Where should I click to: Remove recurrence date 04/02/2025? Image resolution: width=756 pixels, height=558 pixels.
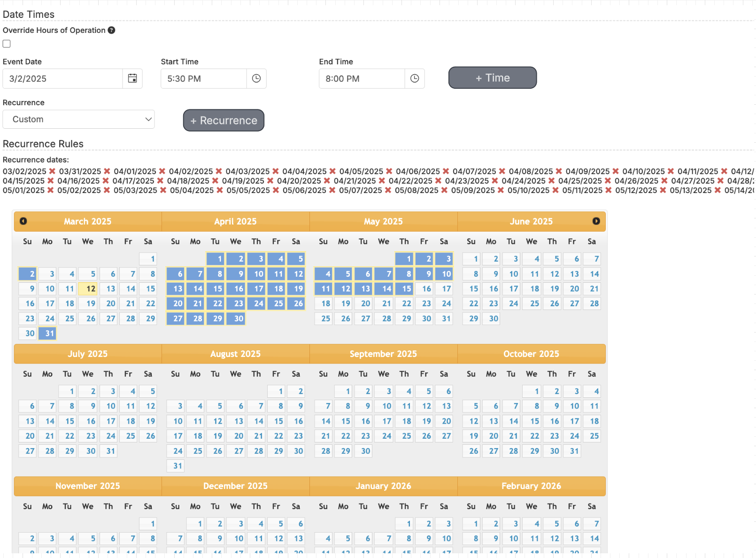tap(219, 171)
